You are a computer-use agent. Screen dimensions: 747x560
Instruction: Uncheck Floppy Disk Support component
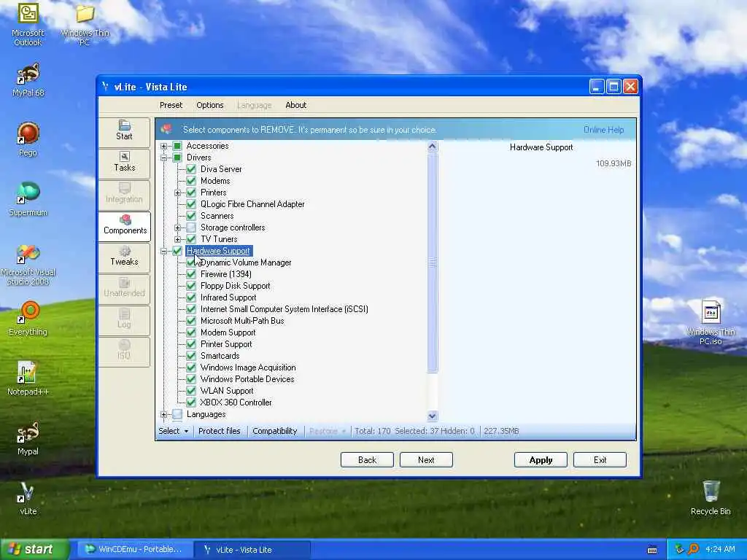point(191,286)
